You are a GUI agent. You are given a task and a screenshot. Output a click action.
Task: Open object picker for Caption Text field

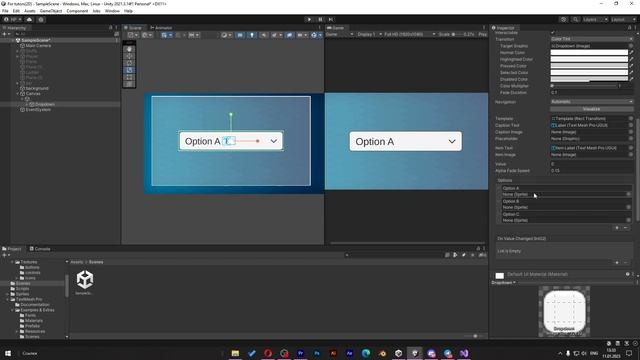pos(631,125)
